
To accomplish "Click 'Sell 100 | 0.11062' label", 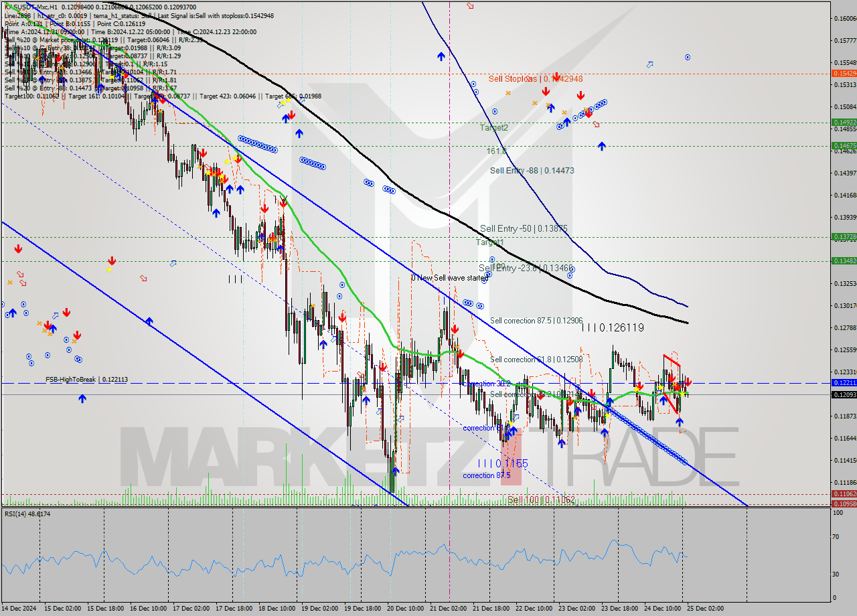I will pos(541,499).
